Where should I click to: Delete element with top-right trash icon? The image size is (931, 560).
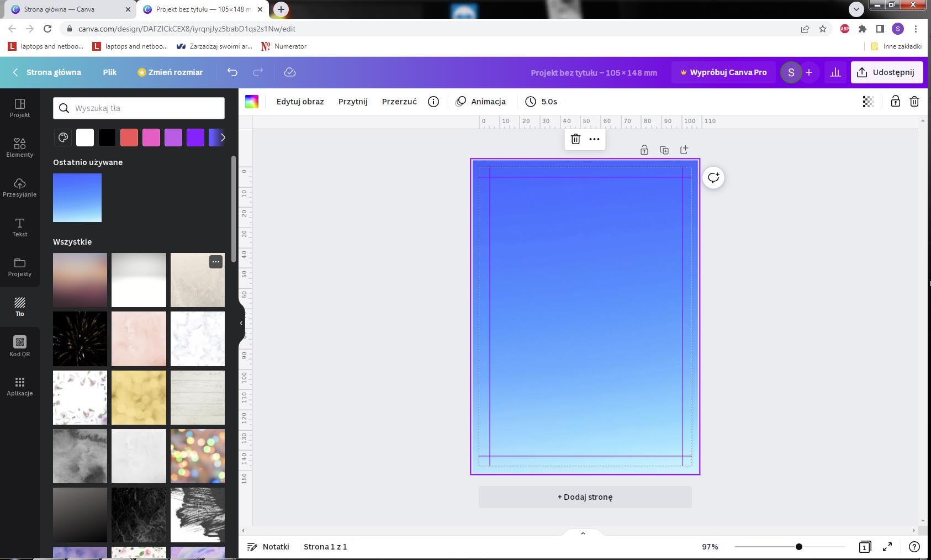914,101
